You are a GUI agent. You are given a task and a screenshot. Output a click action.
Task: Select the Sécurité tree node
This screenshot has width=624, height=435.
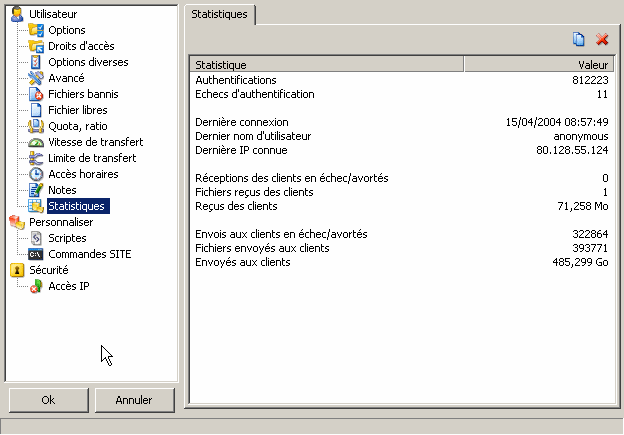coord(48,270)
